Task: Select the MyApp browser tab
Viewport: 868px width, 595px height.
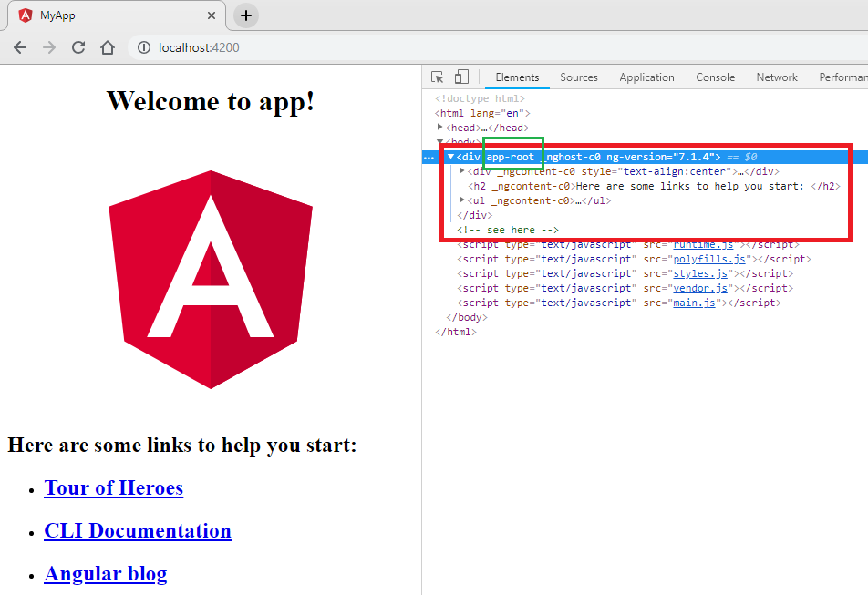Action: [x=117, y=15]
